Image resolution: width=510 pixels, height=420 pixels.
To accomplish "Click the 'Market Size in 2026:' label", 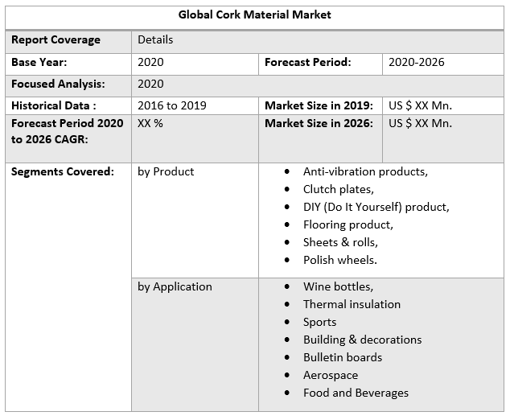I will [319, 123].
